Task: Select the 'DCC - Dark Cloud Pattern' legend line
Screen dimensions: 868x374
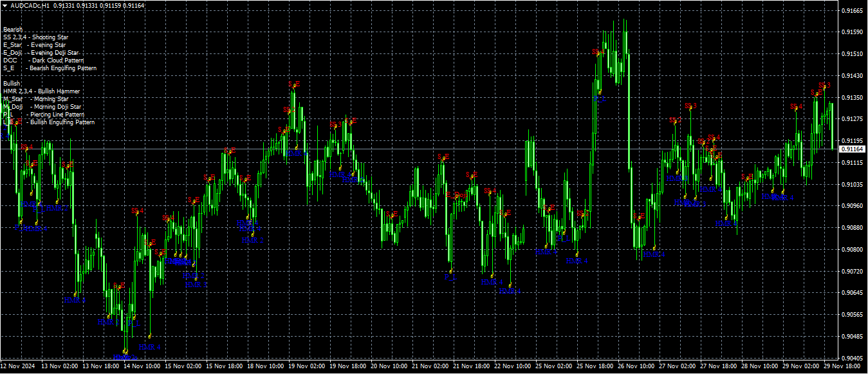Action: tap(43, 61)
